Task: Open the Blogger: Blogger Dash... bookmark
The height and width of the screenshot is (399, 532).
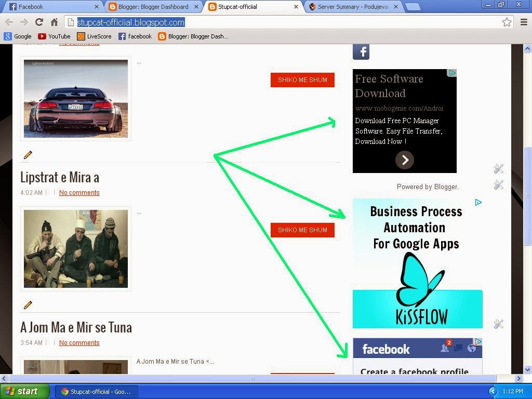Action: 193,36
